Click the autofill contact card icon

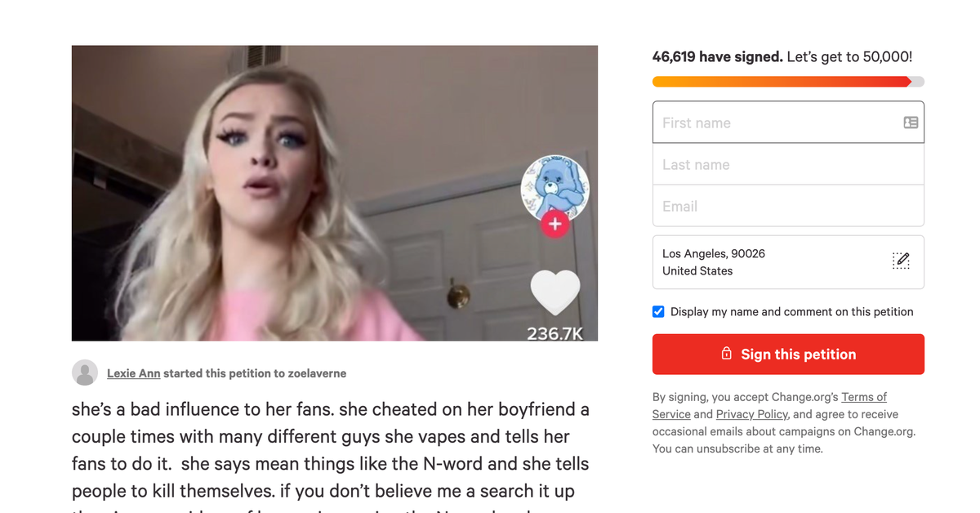(911, 123)
